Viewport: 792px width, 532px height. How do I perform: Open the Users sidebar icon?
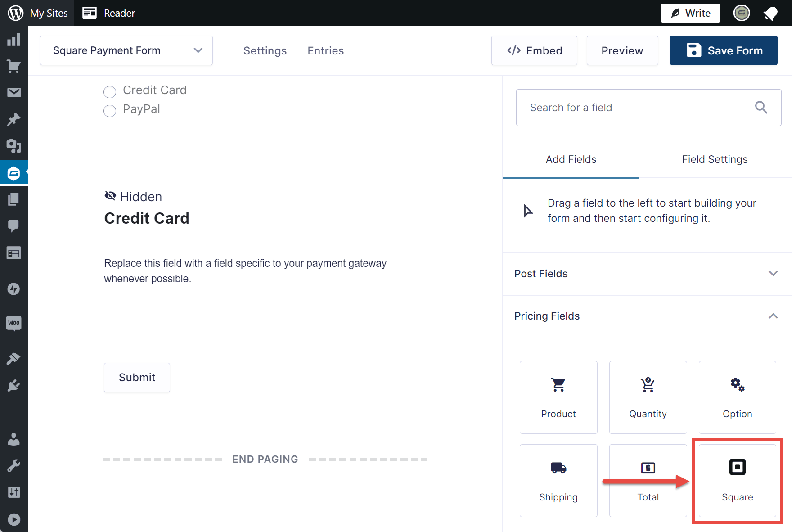click(x=14, y=439)
